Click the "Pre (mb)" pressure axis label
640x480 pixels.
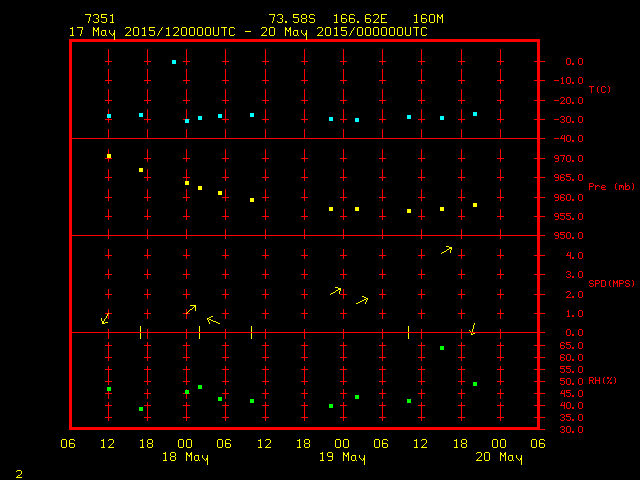(611, 187)
